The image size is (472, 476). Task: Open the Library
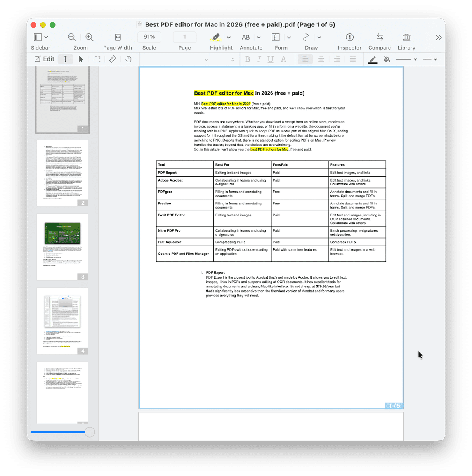point(406,37)
